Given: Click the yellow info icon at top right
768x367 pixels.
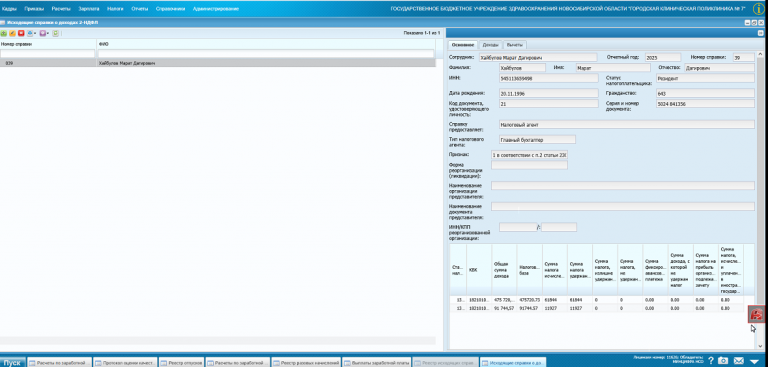Looking at the screenshot, I should click(x=758, y=8).
